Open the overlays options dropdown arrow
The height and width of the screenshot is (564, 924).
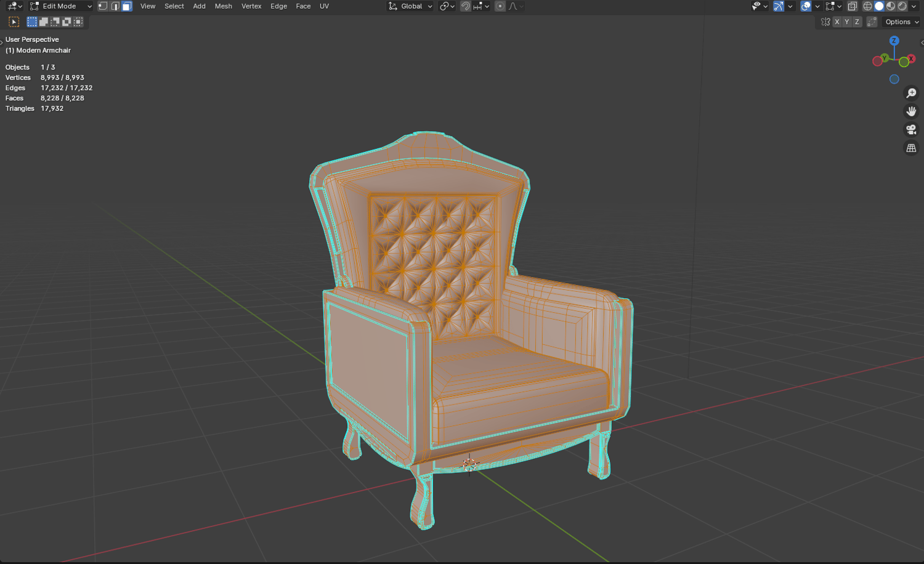pos(817,6)
